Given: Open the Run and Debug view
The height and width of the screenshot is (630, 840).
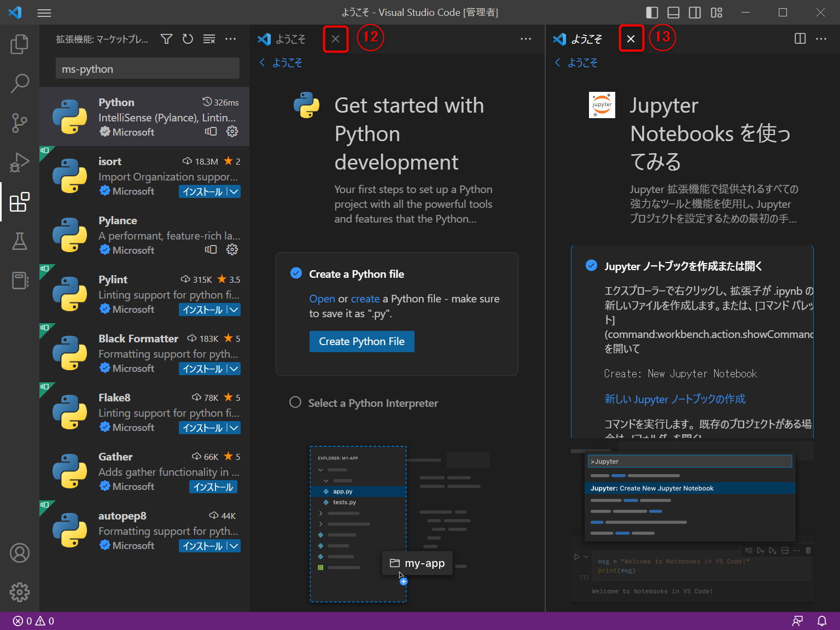Looking at the screenshot, I should pyautogui.click(x=20, y=162).
